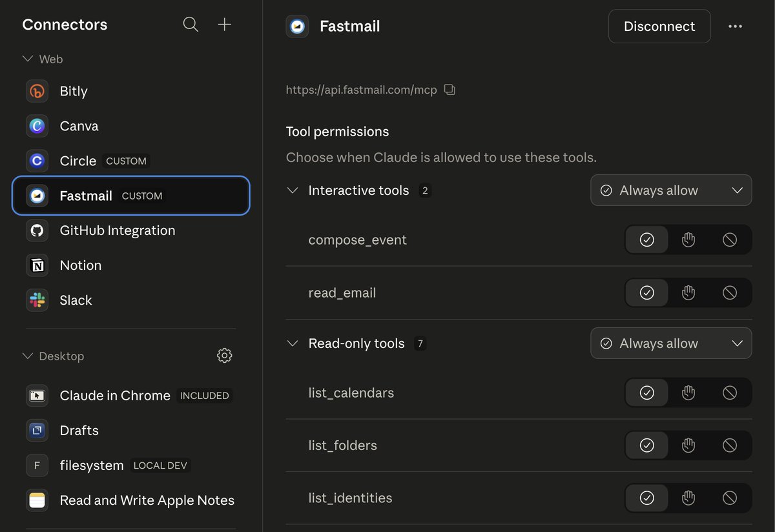Click the GitHub Integration icon

click(x=37, y=230)
